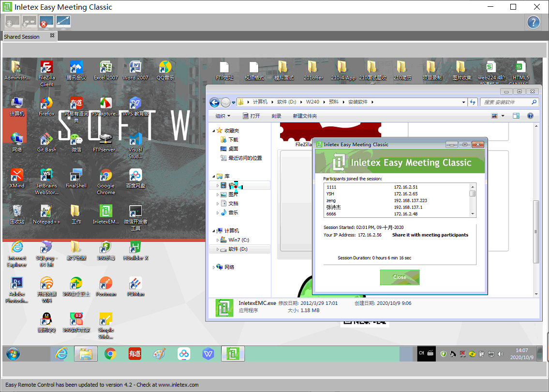This screenshot has width=549, height=392.
Task: Click the volume speaker icon in remote tray
Action: point(500,354)
